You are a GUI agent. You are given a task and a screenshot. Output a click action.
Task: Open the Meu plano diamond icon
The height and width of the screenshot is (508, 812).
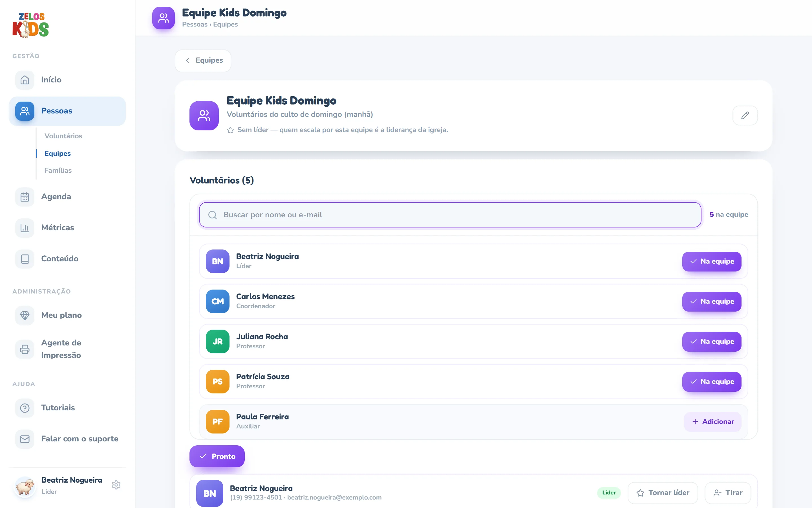25,315
